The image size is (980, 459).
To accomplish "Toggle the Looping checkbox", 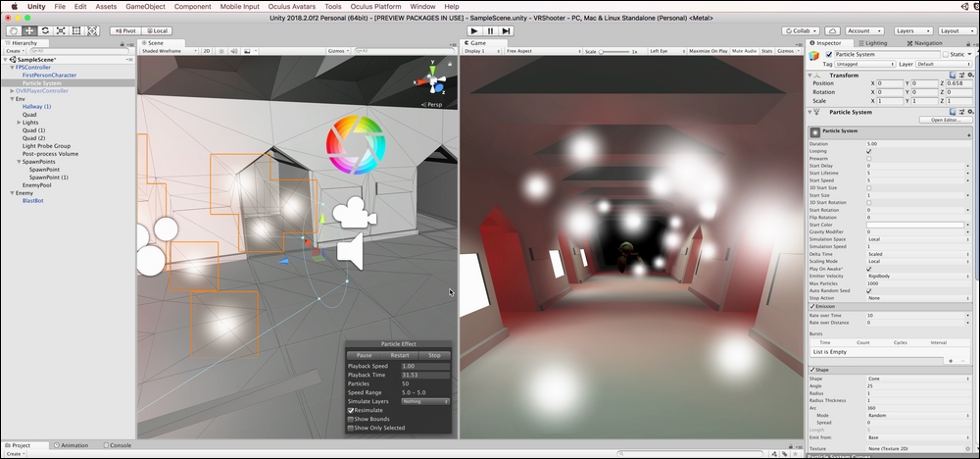I will (x=868, y=151).
